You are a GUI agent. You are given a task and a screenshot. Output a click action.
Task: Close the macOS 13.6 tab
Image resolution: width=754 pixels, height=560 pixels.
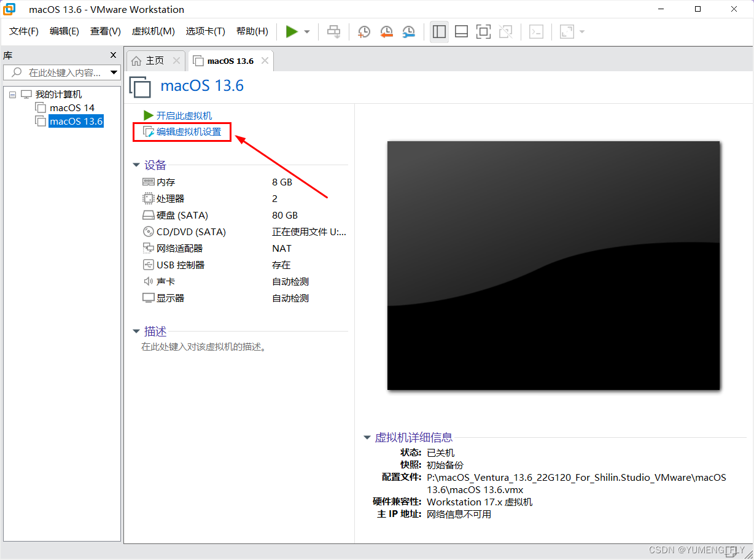(x=265, y=61)
